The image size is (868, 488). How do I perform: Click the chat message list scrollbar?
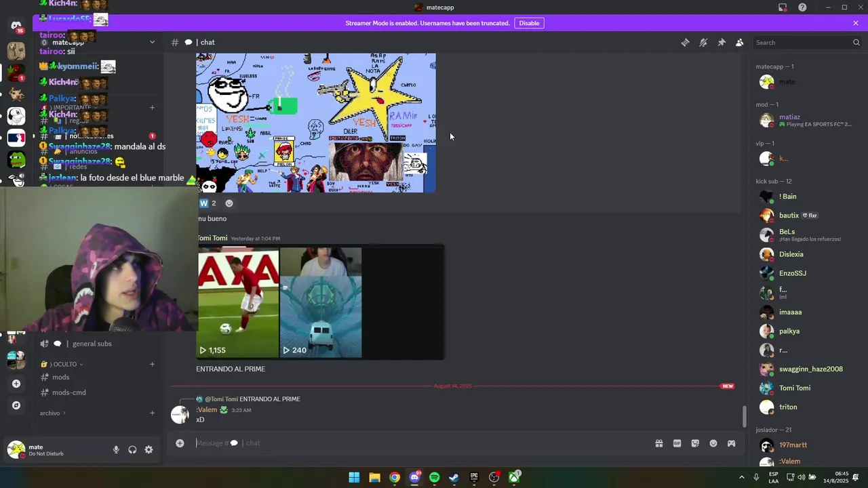click(x=744, y=416)
